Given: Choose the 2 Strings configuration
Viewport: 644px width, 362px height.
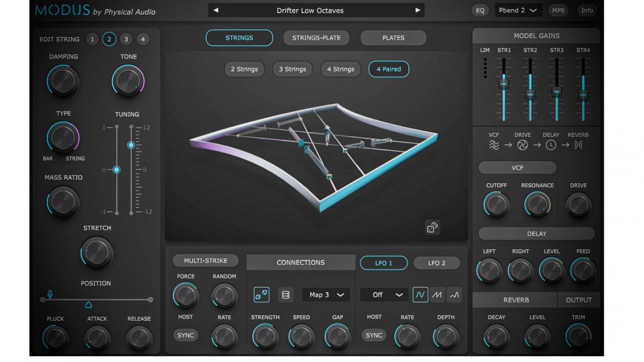Looking at the screenshot, I should click(244, 69).
